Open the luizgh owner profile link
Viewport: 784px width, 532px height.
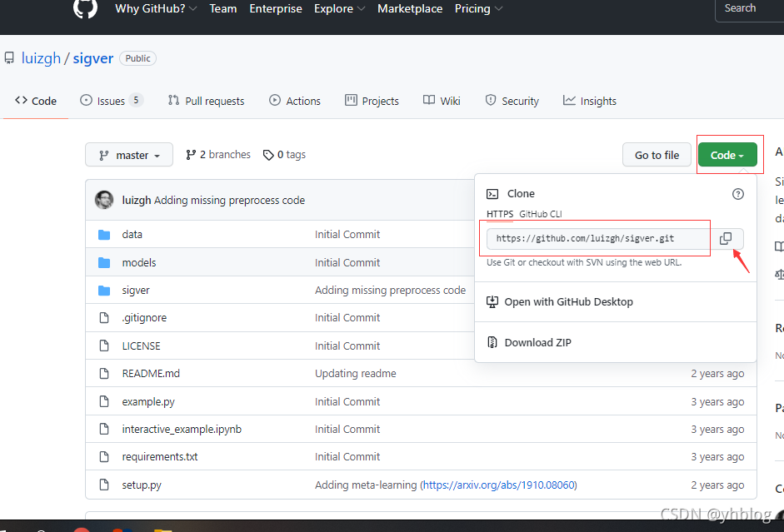(x=41, y=58)
